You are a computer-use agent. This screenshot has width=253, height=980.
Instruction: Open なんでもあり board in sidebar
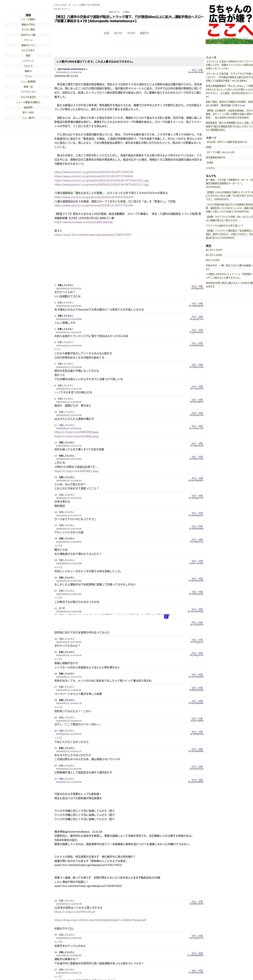[28, 50]
